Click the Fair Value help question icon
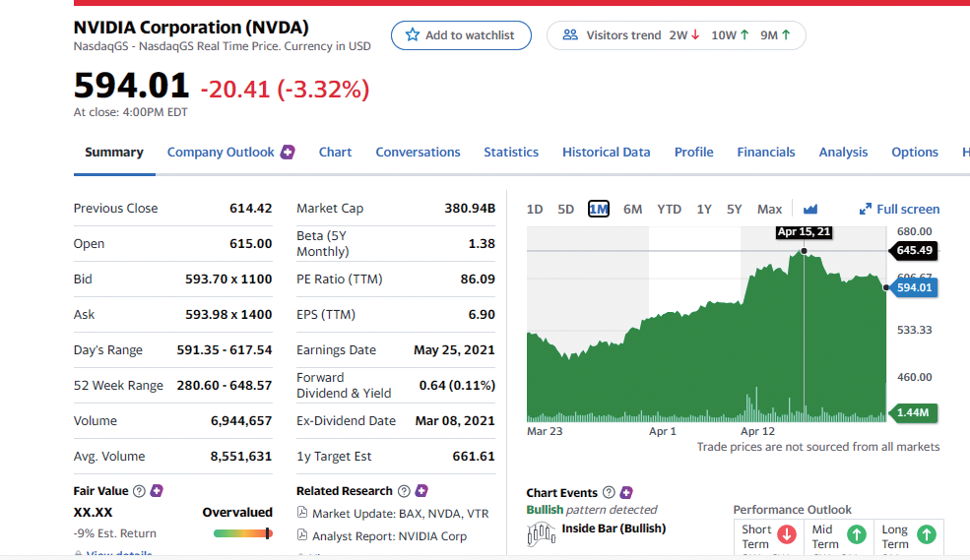 (139, 491)
